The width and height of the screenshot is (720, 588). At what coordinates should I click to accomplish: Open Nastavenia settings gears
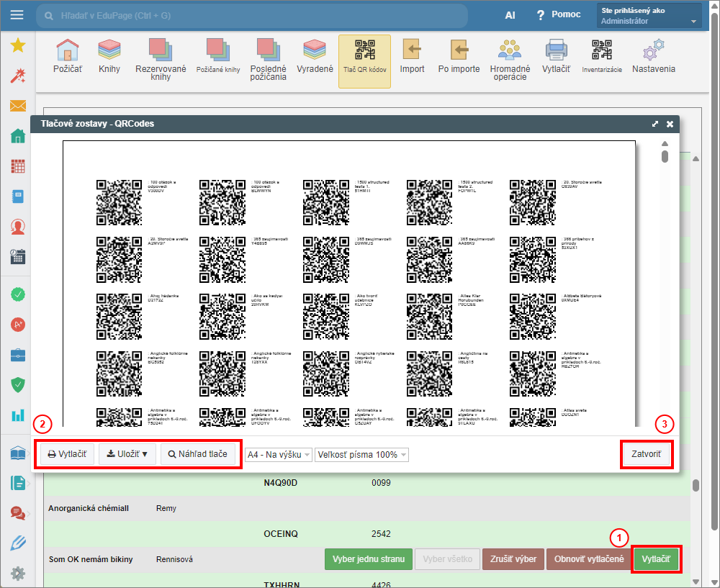pos(653,57)
